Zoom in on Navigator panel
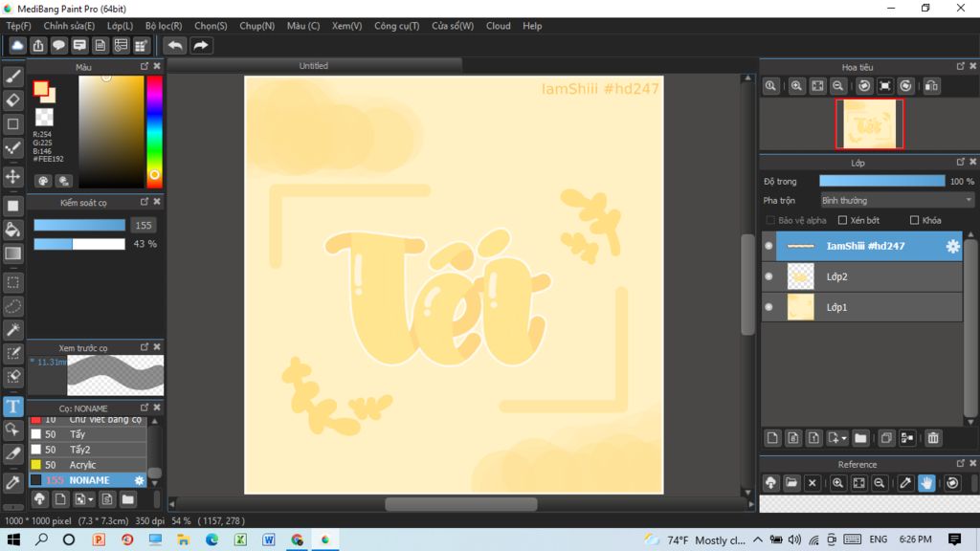 pos(796,86)
